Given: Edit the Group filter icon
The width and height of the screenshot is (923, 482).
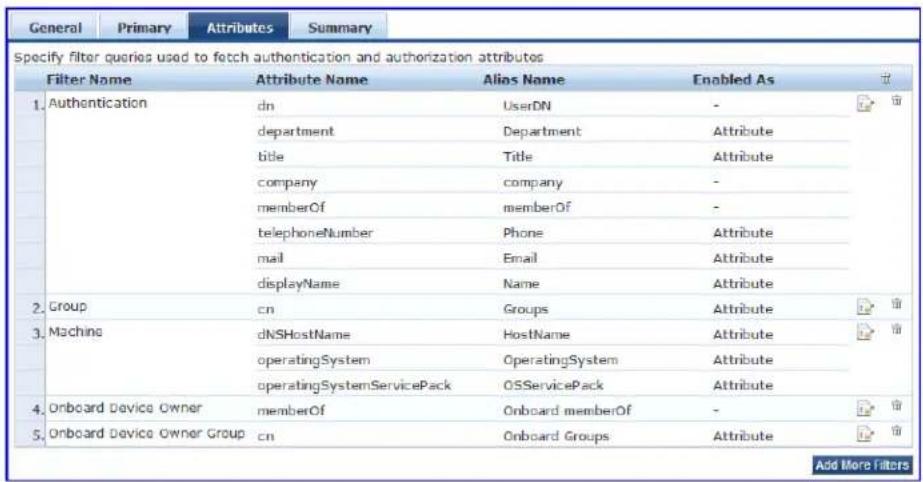Looking at the screenshot, I should pyautogui.click(x=865, y=307).
